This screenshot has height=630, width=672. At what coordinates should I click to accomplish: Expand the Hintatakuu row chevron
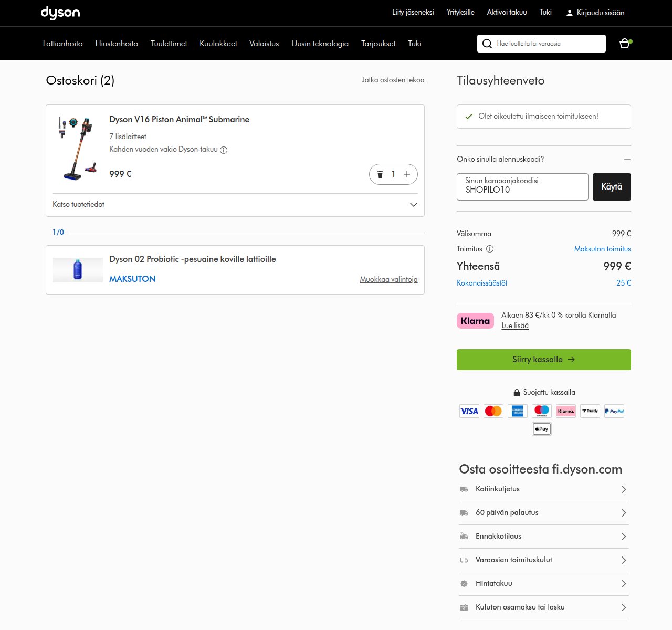624,584
